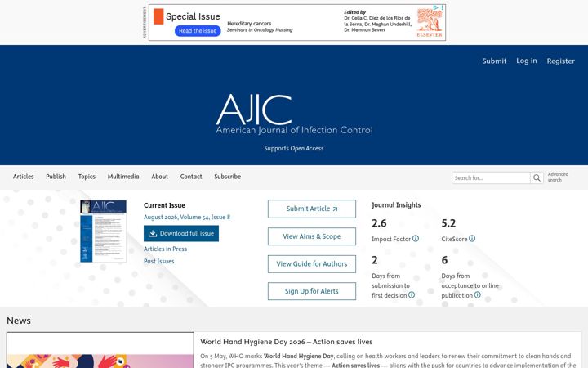Click the current issue cover thumbnail
Viewport: 588px width, 368px height.
(103, 231)
